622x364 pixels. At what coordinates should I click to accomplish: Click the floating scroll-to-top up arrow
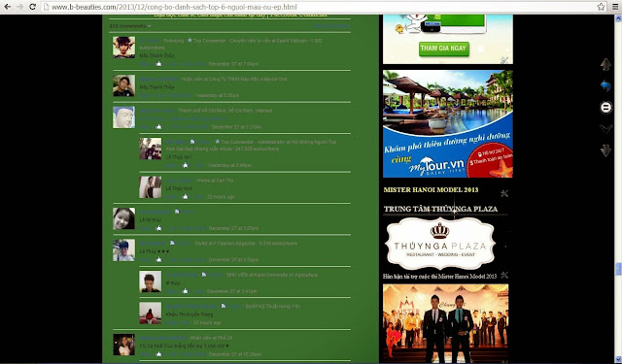click(x=605, y=64)
